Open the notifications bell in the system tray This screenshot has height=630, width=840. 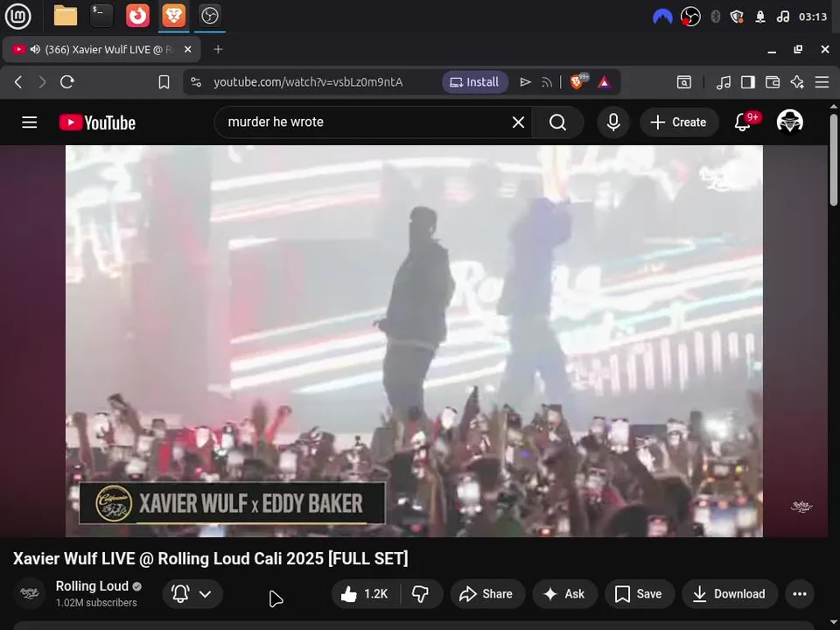pyautogui.click(x=759, y=17)
